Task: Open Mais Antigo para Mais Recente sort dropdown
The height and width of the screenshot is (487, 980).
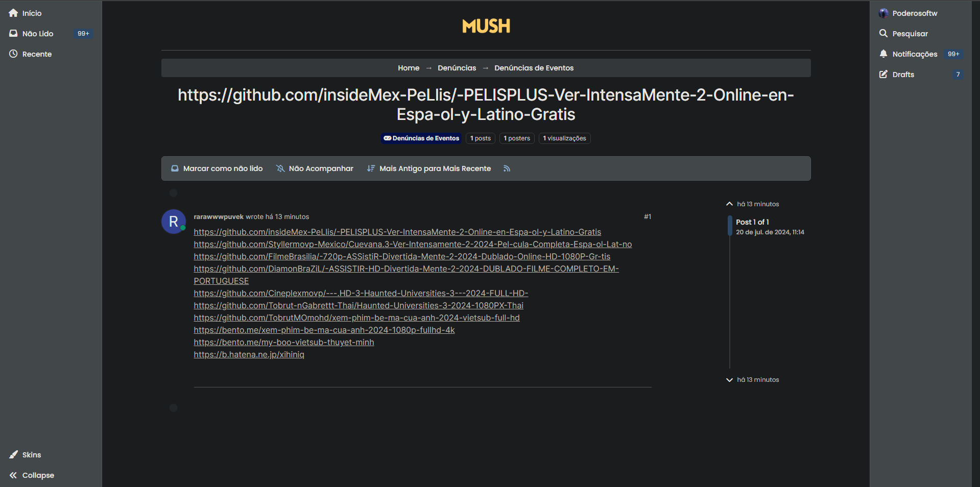Action: pyautogui.click(x=429, y=168)
